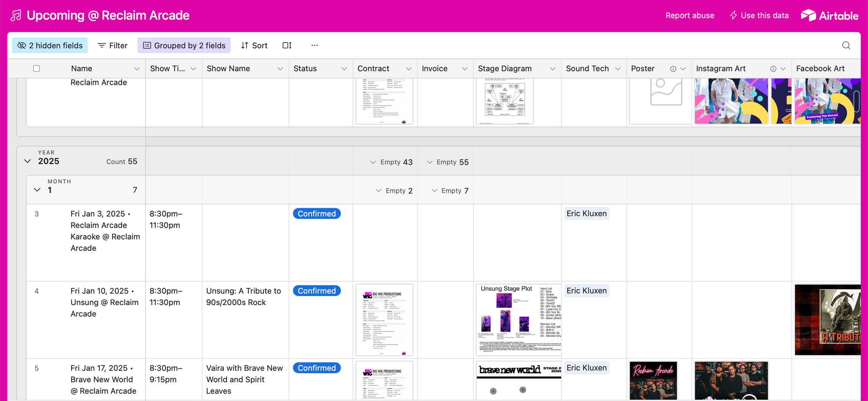The image size is (868, 401).
Task: Open the Show Name column dropdown arrow
Action: coord(280,69)
